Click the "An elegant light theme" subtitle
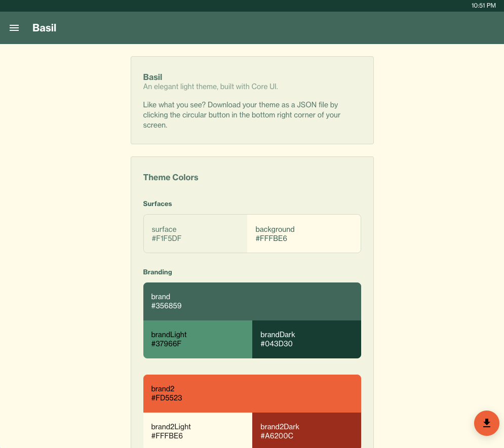The image size is (504, 448). coord(211,87)
